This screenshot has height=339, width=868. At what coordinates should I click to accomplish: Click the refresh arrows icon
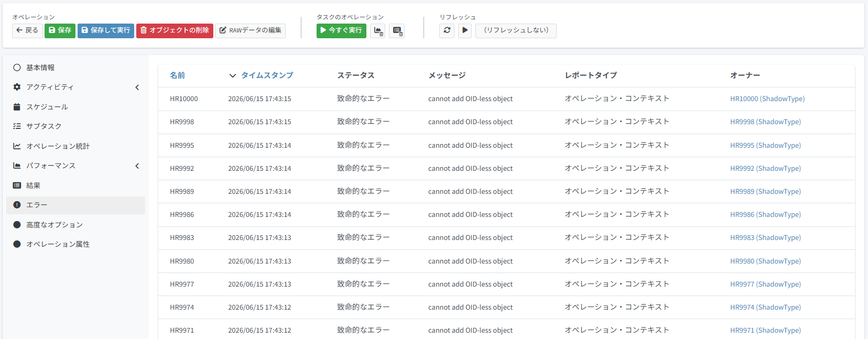pyautogui.click(x=447, y=30)
